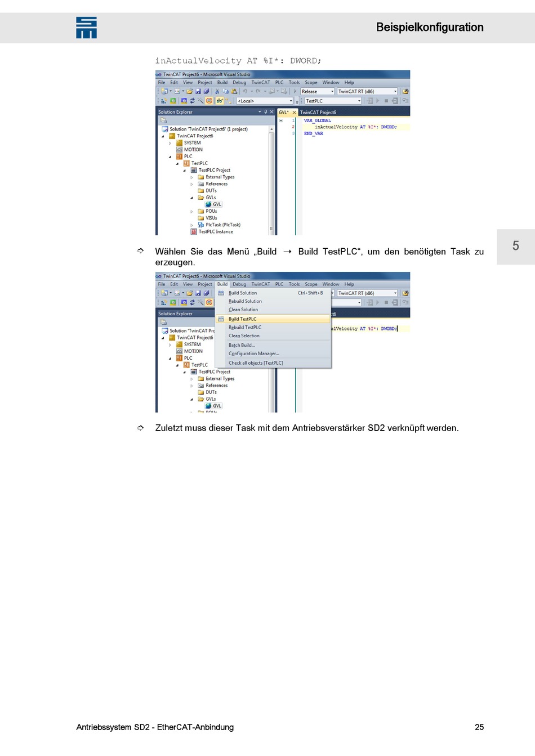Screen dimensions: 535x756
Task: Click Activate Configuration icon in first screenshot
Action: pyautogui.click(x=163, y=101)
